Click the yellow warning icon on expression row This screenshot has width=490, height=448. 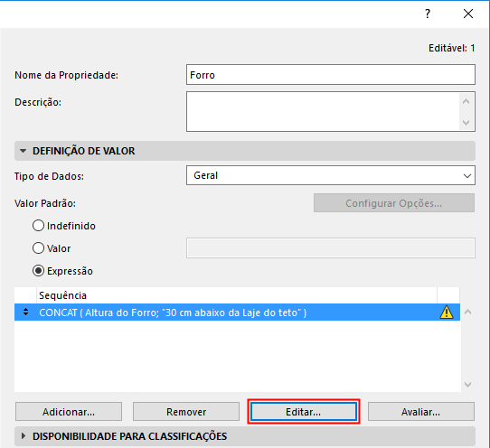[447, 313]
